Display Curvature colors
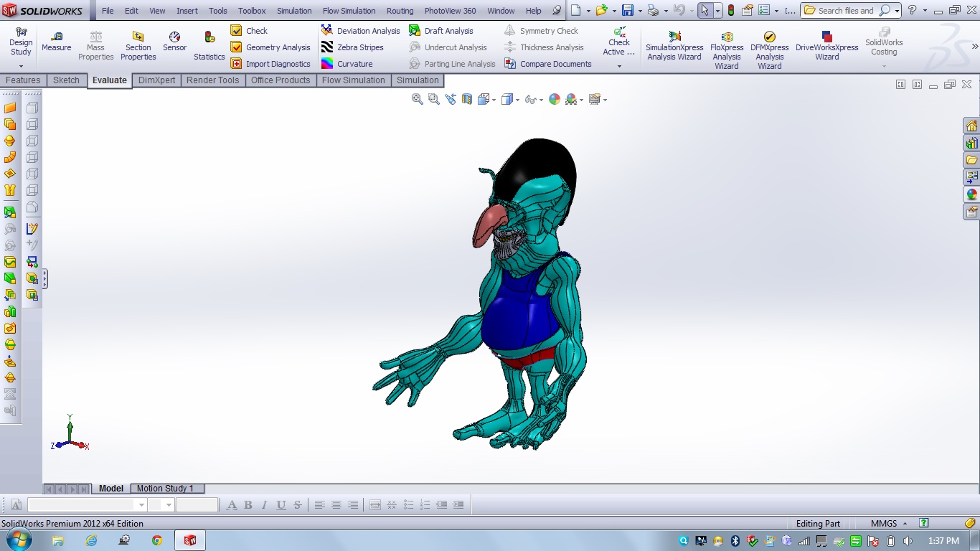The height and width of the screenshot is (551, 980). 347,64
